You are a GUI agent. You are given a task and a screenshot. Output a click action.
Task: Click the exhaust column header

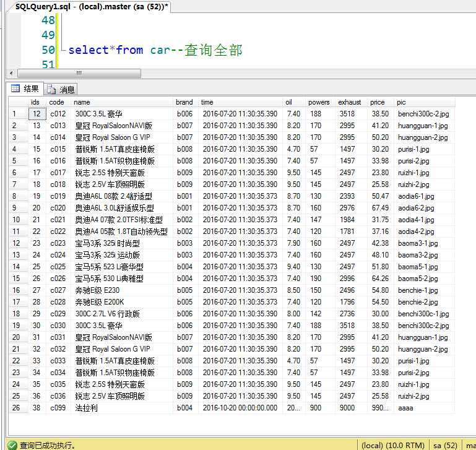coord(351,102)
